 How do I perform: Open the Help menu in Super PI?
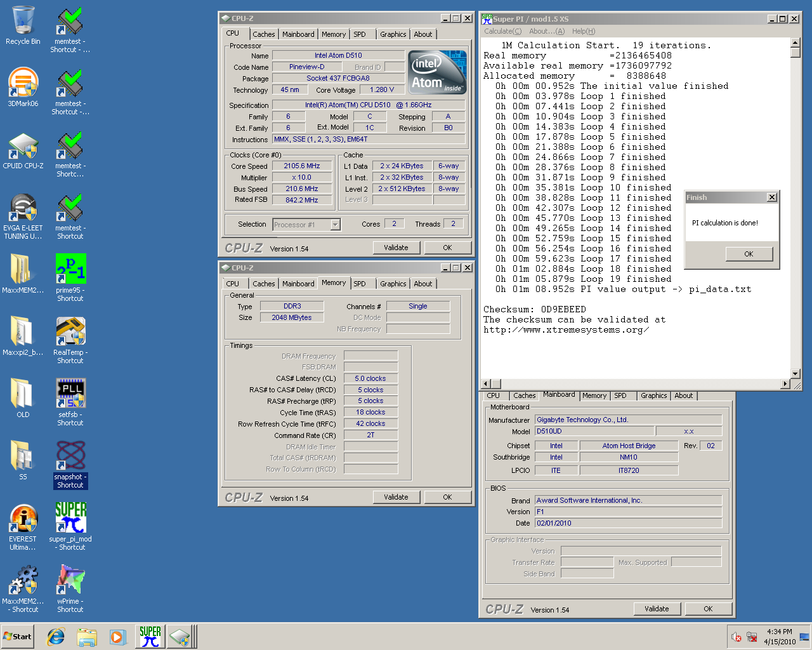point(584,31)
